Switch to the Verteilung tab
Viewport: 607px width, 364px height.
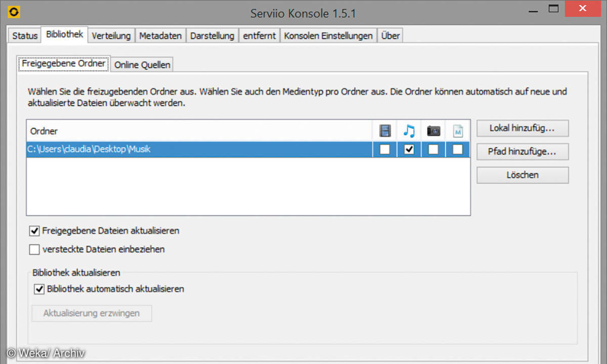111,35
